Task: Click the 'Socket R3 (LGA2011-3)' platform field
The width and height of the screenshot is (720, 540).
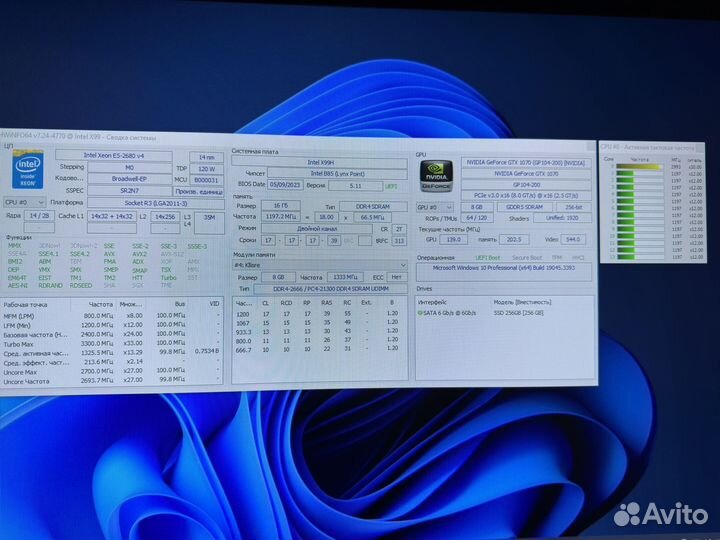Action: point(156,202)
